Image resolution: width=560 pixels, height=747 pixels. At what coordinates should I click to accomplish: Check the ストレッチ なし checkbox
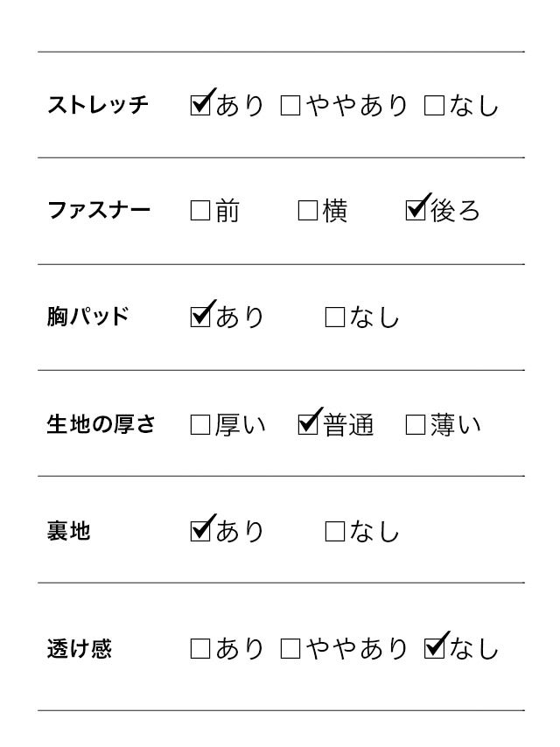click(434, 106)
